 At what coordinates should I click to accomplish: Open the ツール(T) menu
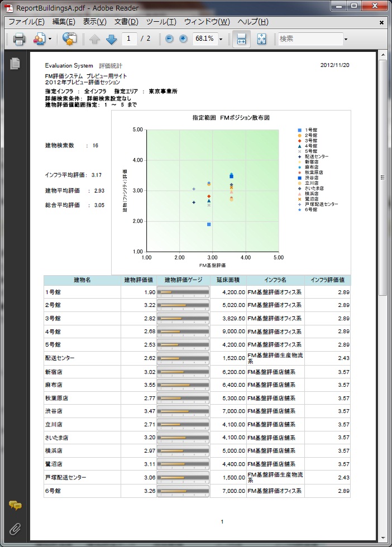click(x=161, y=22)
